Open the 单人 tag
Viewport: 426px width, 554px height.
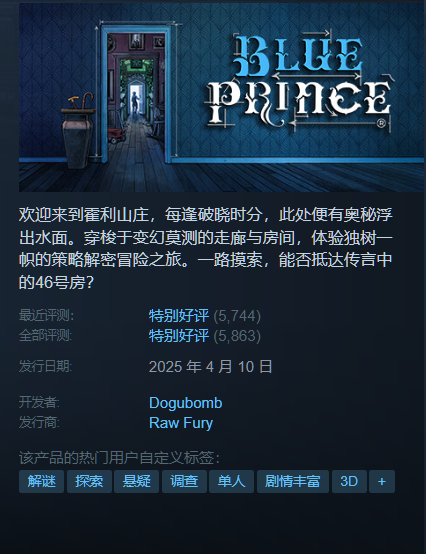pyautogui.click(x=231, y=482)
